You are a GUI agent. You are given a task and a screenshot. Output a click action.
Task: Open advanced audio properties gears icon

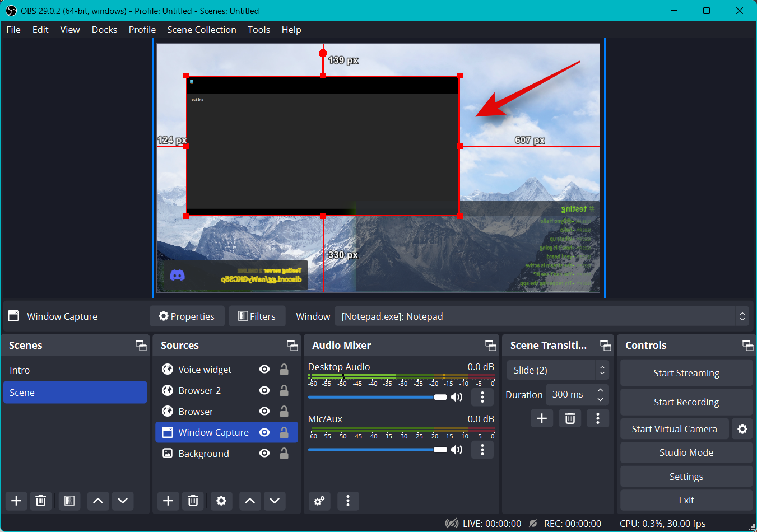coord(319,501)
